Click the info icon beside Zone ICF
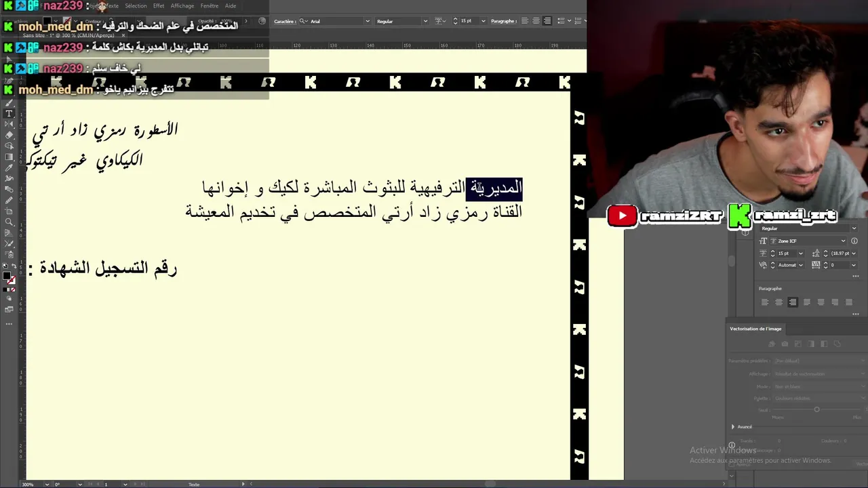The height and width of the screenshot is (488, 868). [x=854, y=241]
